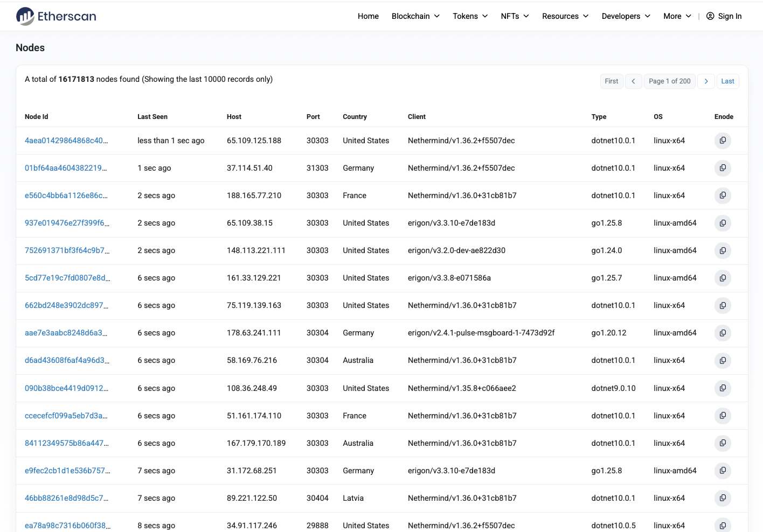The height and width of the screenshot is (532, 763).
Task: Copy enode for node e560c4bb6a1126e86c
Action: (x=723, y=195)
